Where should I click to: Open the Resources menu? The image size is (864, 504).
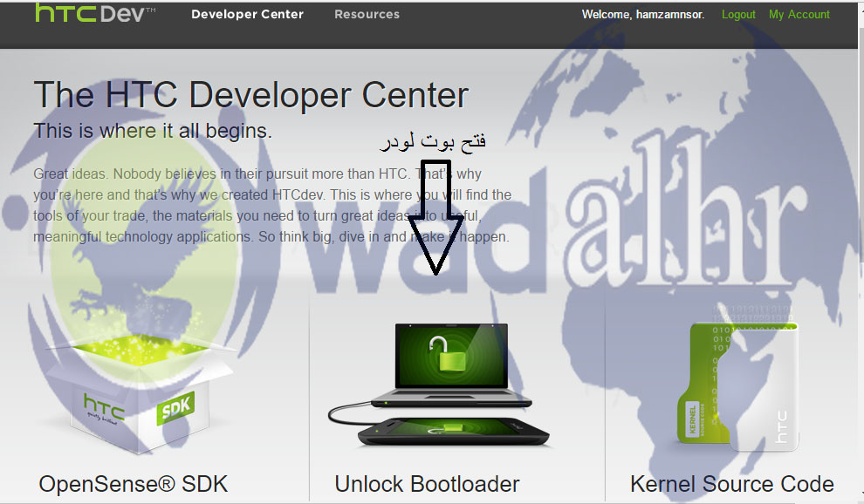[367, 14]
